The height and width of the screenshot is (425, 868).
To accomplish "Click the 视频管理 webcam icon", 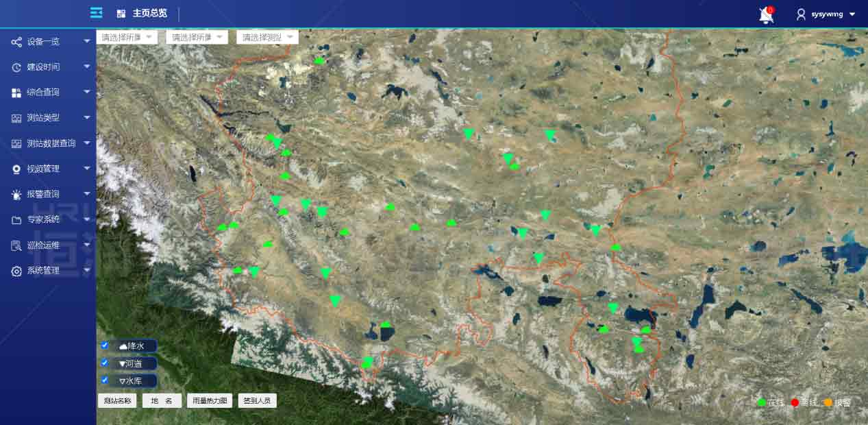I will pyautogui.click(x=16, y=169).
